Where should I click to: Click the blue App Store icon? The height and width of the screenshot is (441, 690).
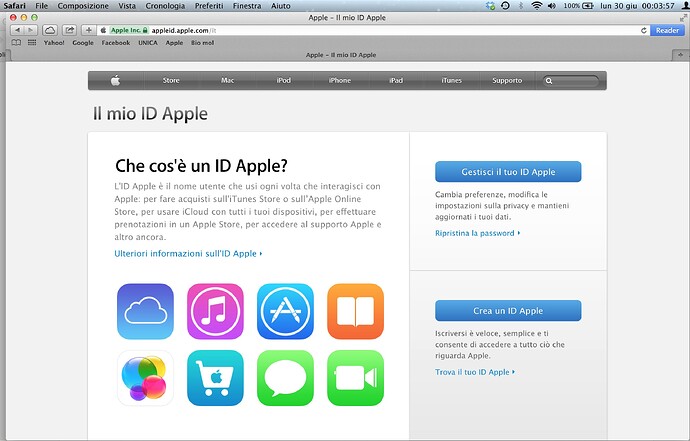[285, 311]
